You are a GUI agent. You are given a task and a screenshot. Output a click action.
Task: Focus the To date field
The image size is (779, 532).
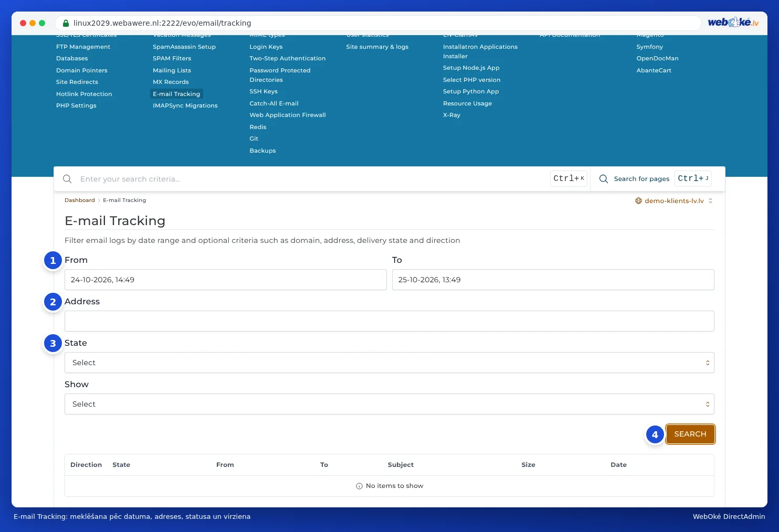click(553, 280)
